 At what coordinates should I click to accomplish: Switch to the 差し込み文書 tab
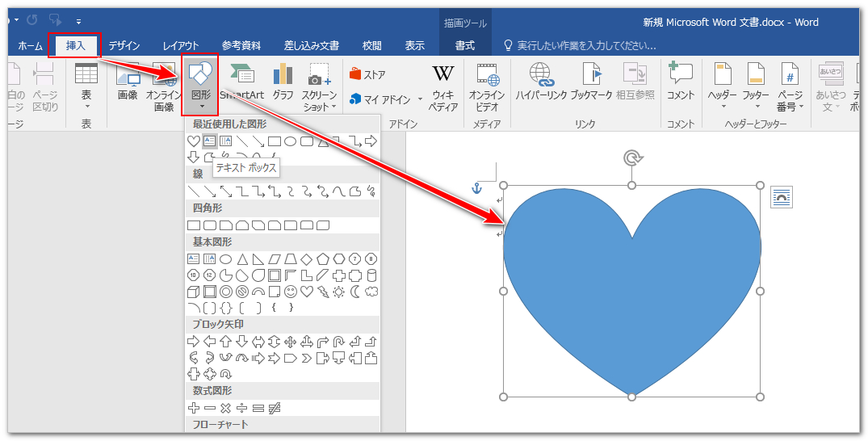click(x=311, y=45)
